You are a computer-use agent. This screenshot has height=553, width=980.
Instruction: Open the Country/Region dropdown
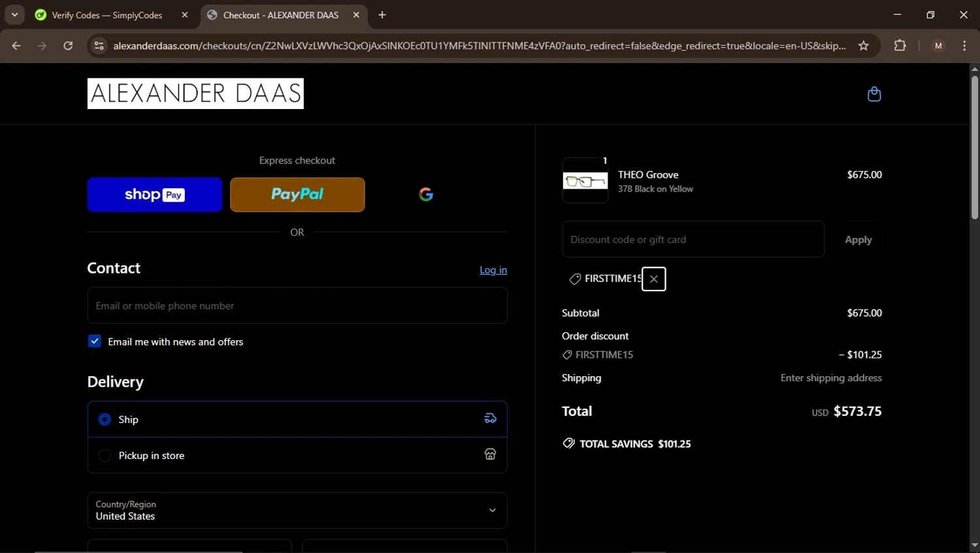(x=297, y=511)
